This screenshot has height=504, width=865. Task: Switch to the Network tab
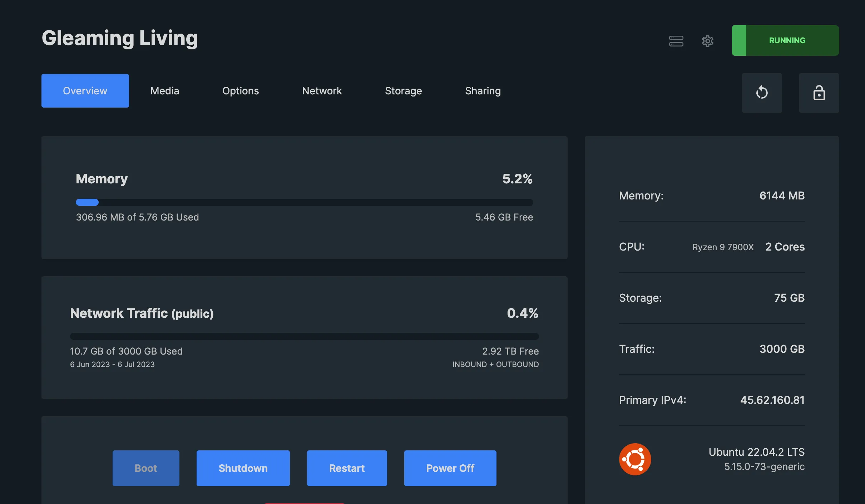click(x=321, y=90)
